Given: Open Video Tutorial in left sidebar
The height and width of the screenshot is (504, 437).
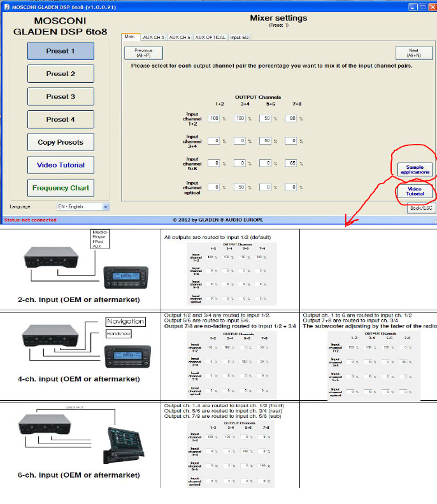Looking at the screenshot, I should (61, 165).
